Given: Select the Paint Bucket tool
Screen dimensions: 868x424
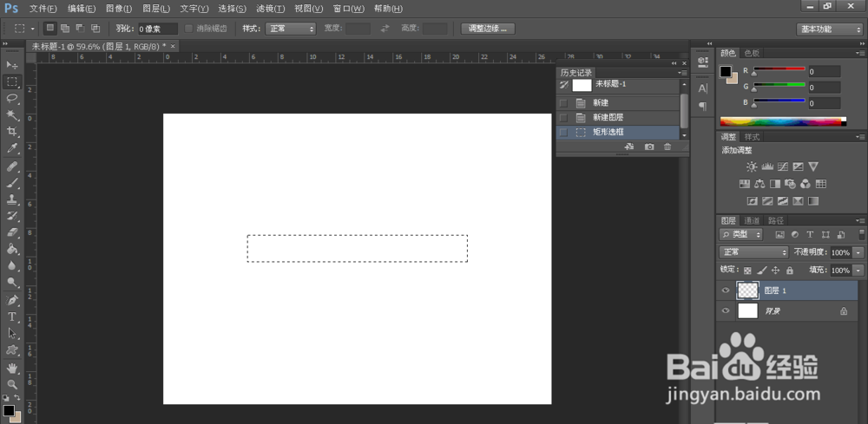Looking at the screenshot, I should pos(11,250).
